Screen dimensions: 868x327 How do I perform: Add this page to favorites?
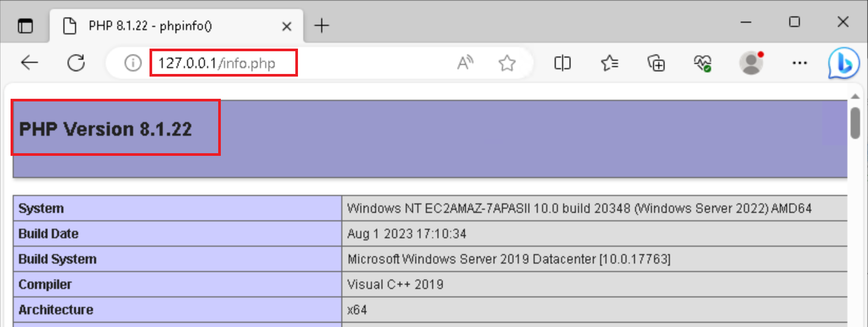click(507, 63)
